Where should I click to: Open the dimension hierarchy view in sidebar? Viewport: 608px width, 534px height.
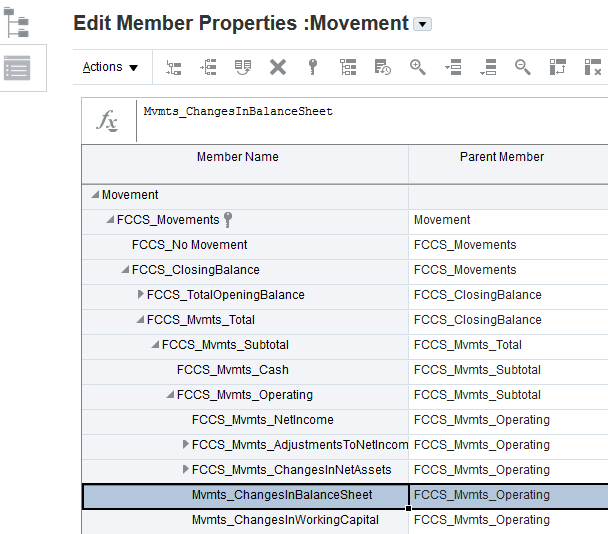point(16,23)
